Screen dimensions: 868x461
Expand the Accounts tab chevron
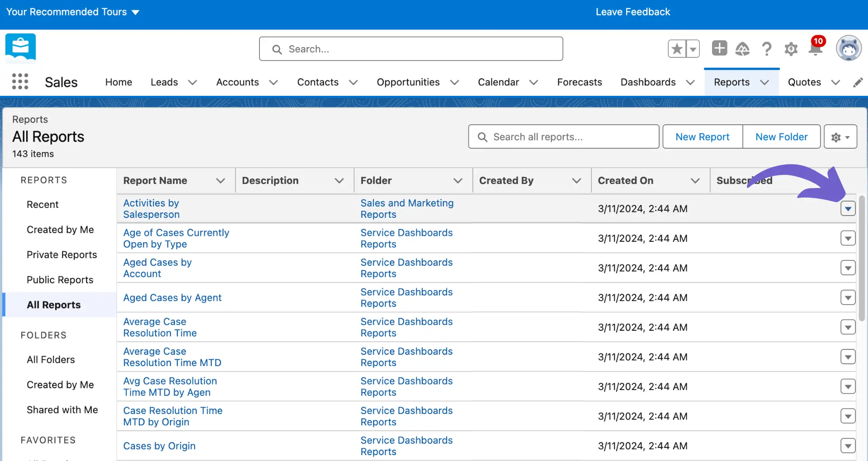(x=274, y=82)
